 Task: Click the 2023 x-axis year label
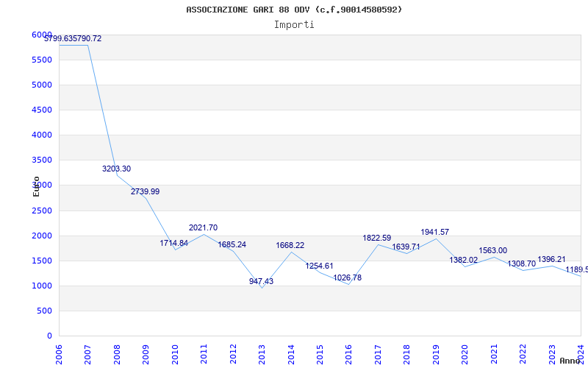(552, 355)
